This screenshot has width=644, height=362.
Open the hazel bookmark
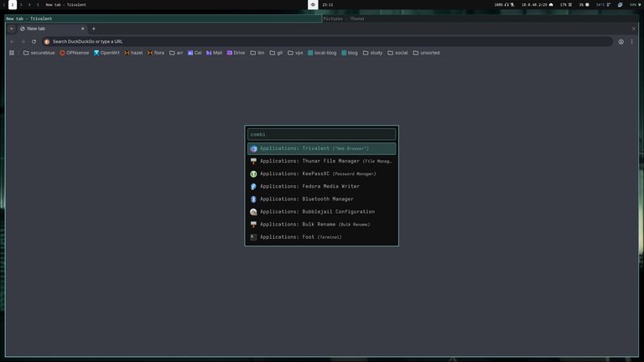tap(133, 53)
